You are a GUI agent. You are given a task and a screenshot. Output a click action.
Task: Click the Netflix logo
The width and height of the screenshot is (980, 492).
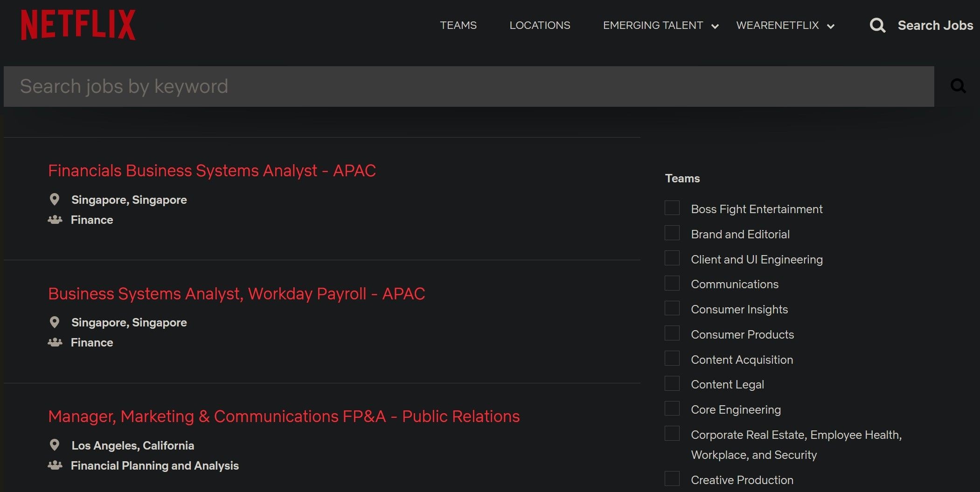click(78, 25)
